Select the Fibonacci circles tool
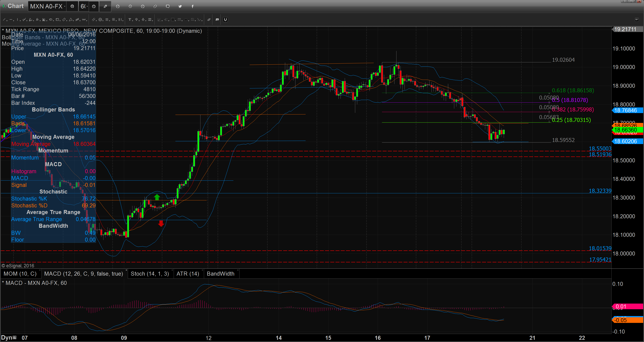 click(100, 20)
